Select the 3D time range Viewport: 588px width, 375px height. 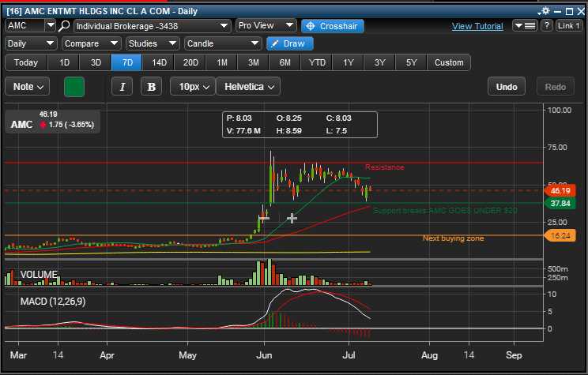click(x=96, y=62)
